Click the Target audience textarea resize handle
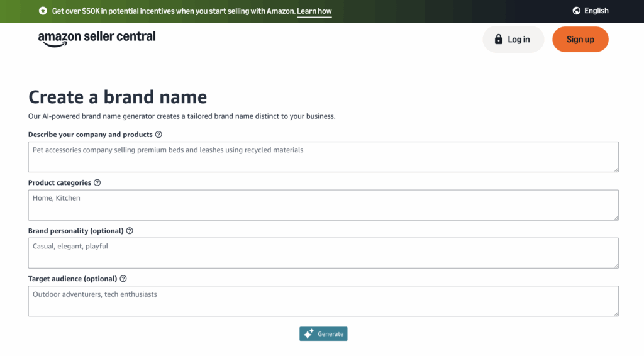The image size is (644, 356). coord(616,313)
